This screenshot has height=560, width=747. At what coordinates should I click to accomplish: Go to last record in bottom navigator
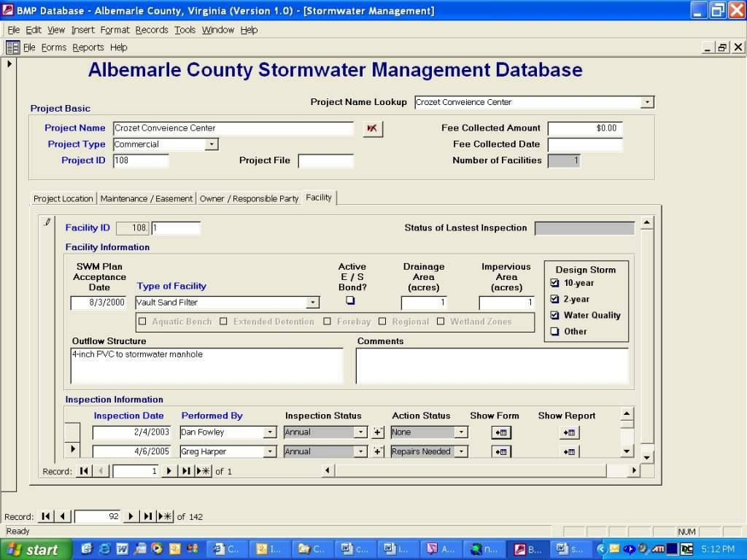148,516
